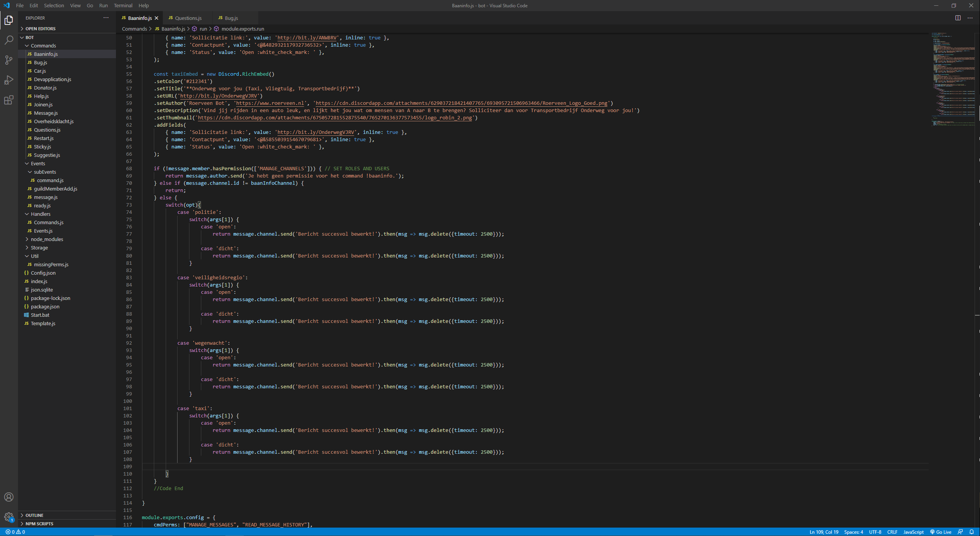980x536 pixels.
Task: Open the Run and Debug view
Action: (9, 80)
